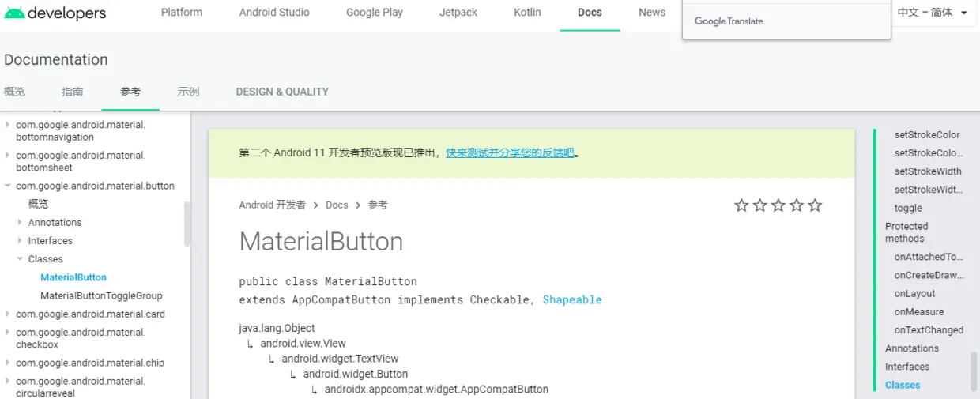Image resolution: width=980 pixels, height=399 pixels.
Task: Click the Android developers logo
Action: click(x=55, y=13)
